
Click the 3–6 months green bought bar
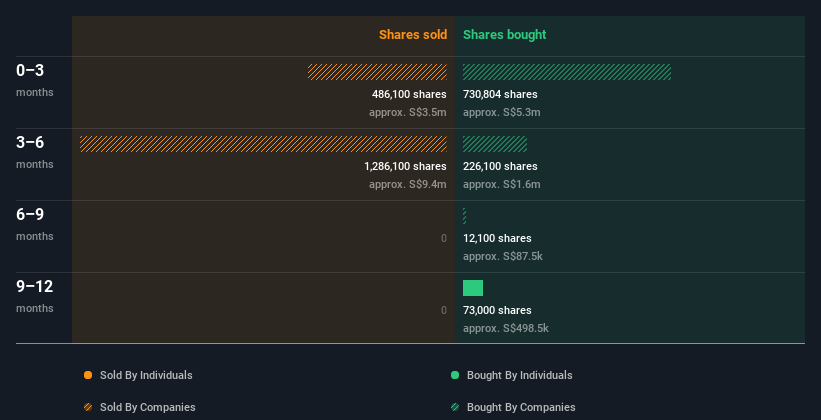(495, 144)
